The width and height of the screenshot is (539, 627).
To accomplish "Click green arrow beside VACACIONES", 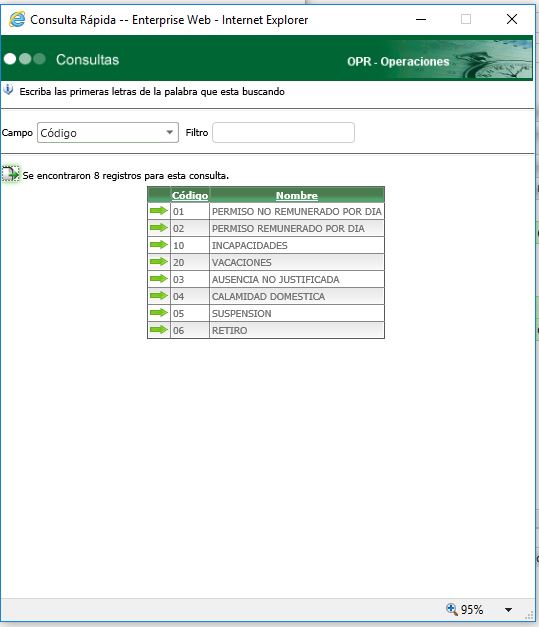I will (159, 262).
